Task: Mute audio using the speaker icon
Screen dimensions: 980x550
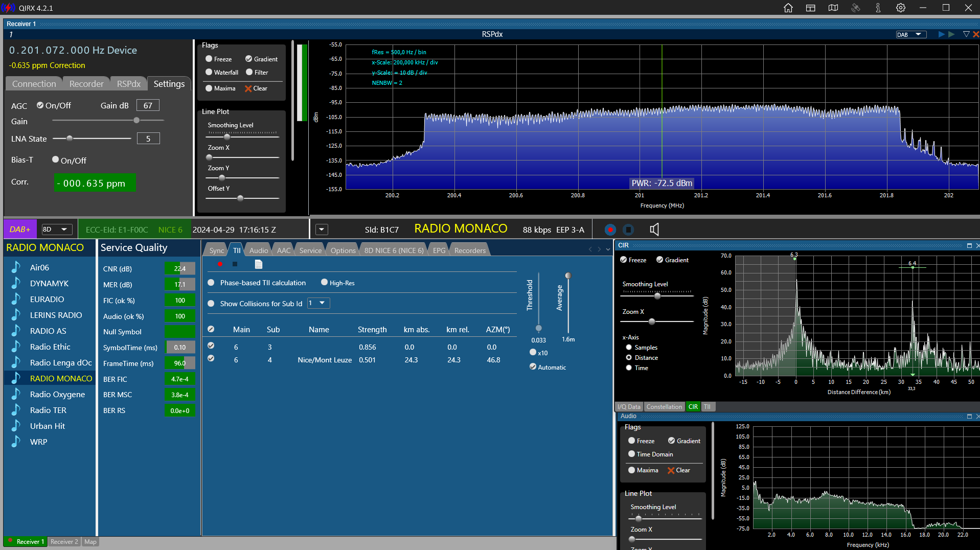Action: (654, 230)
